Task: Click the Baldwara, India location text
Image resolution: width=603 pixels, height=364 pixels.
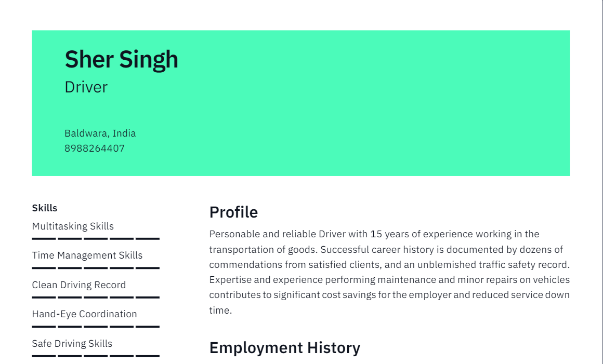Action: pyautogui.click(x=100, y=133)
